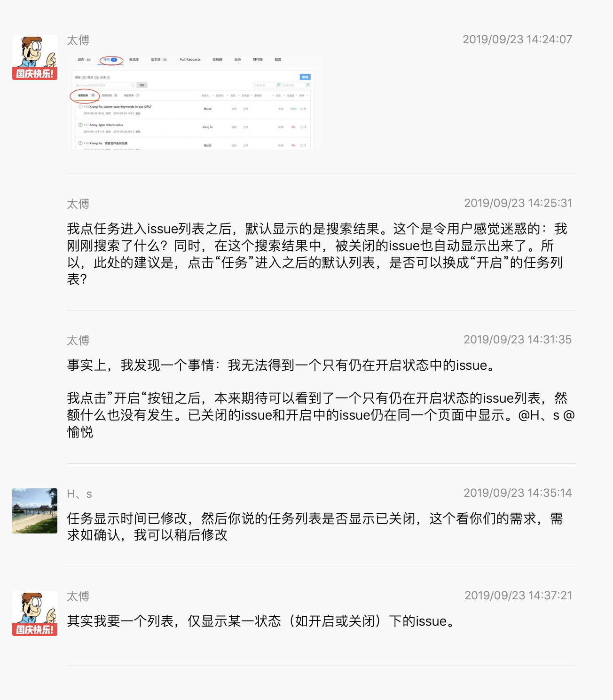Click timestamp 2019/09/23 14:37:21
This screenshot has width=613, height=700.
(518, 596)
